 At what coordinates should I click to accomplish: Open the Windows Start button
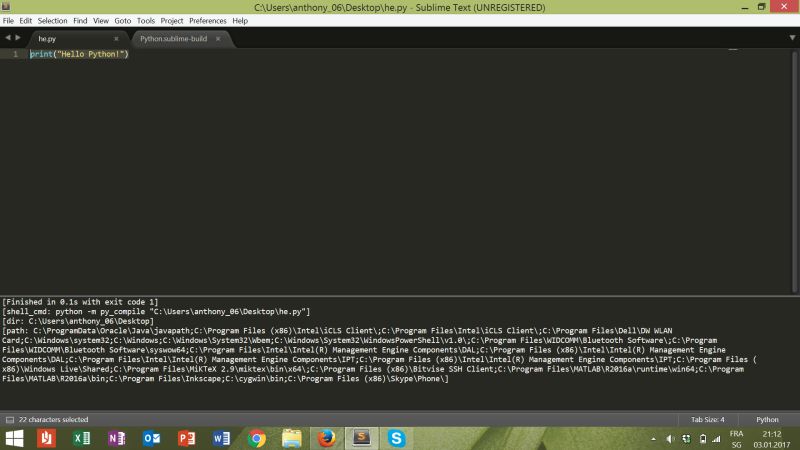point(14,438)
